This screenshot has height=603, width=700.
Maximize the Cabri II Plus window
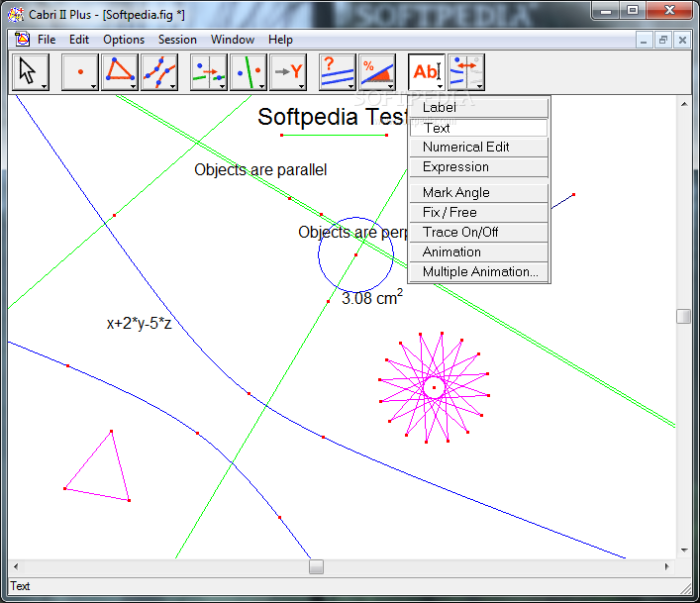[x=633, y=10]
